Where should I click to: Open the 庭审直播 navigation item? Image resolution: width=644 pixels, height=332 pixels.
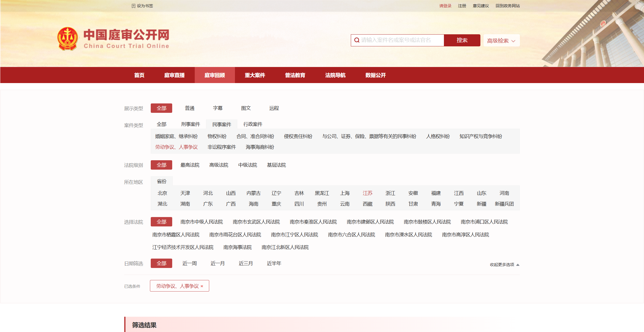click(x=174, y=75)
